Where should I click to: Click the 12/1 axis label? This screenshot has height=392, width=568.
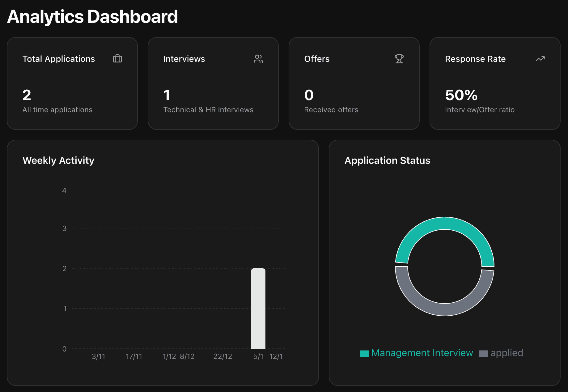click(276, 356)
